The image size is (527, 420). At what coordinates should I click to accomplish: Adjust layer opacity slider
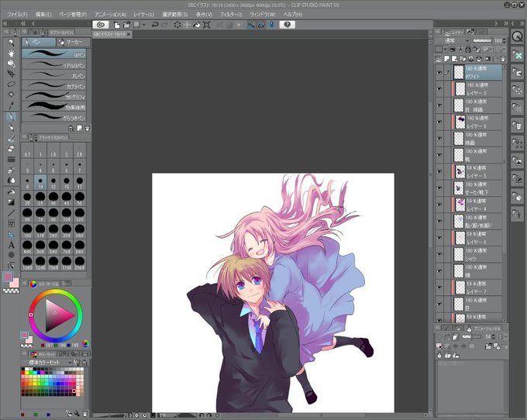482,40
